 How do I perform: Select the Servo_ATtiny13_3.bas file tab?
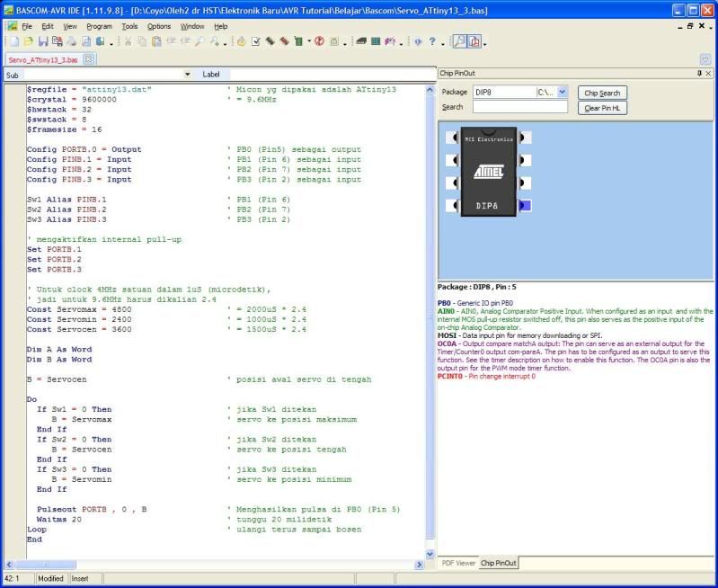(x=43, y=60)
